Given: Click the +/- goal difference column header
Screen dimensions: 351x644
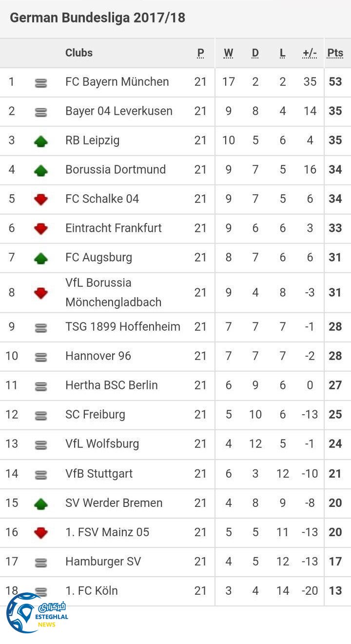Looking at the screenshot, I should point(310,53).
